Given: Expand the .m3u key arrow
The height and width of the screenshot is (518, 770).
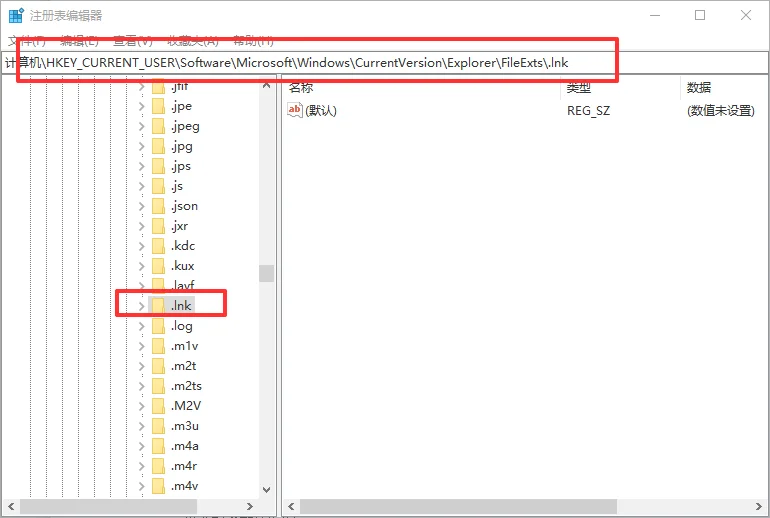Looking at the screenshot, I should [141, 426].
